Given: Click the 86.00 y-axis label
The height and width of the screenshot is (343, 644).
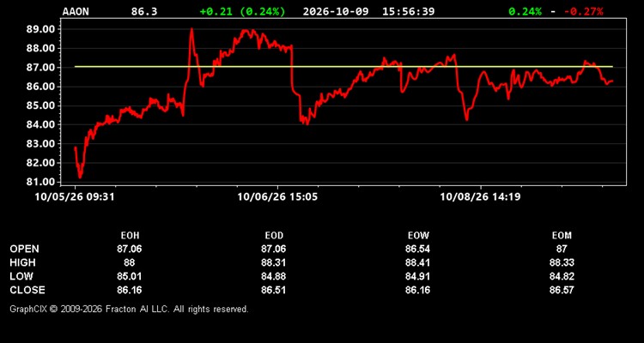Looking at the screenshot, I should click(x=40, y=87).
